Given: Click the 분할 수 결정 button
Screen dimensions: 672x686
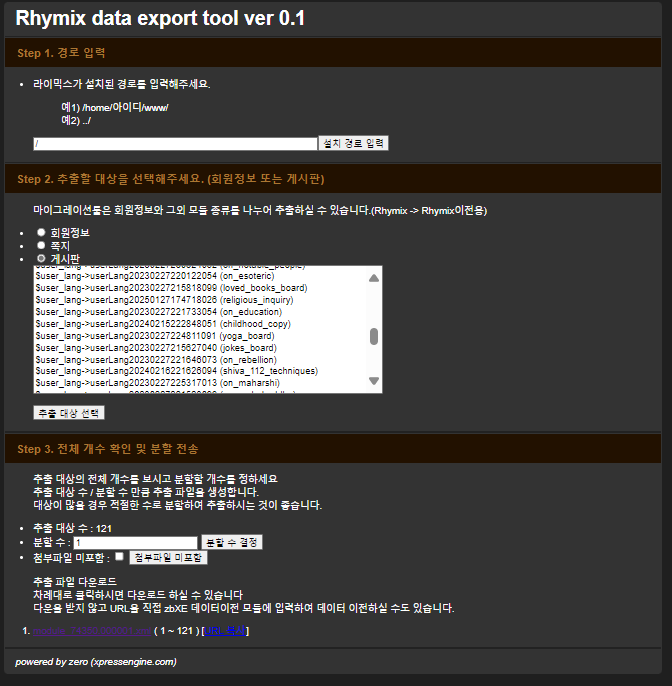Looking at the screenshot, I should pyautogui.click(x=232, y=542).
